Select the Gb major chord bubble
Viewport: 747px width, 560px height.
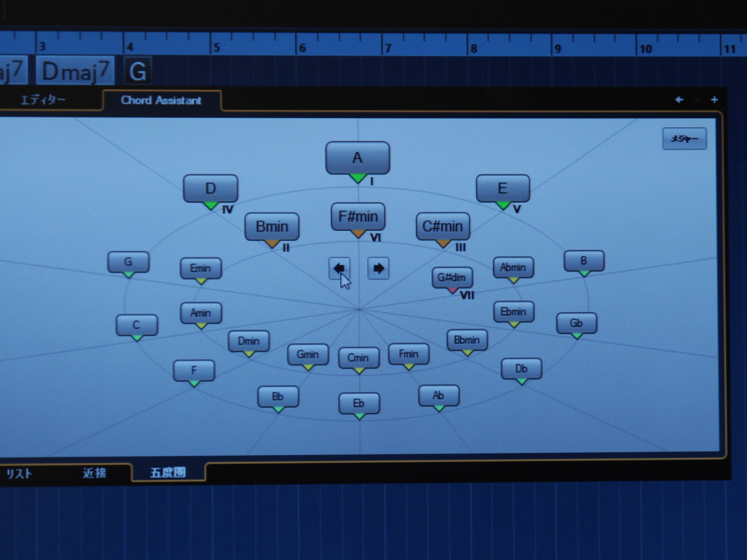[x=576, y=323]
